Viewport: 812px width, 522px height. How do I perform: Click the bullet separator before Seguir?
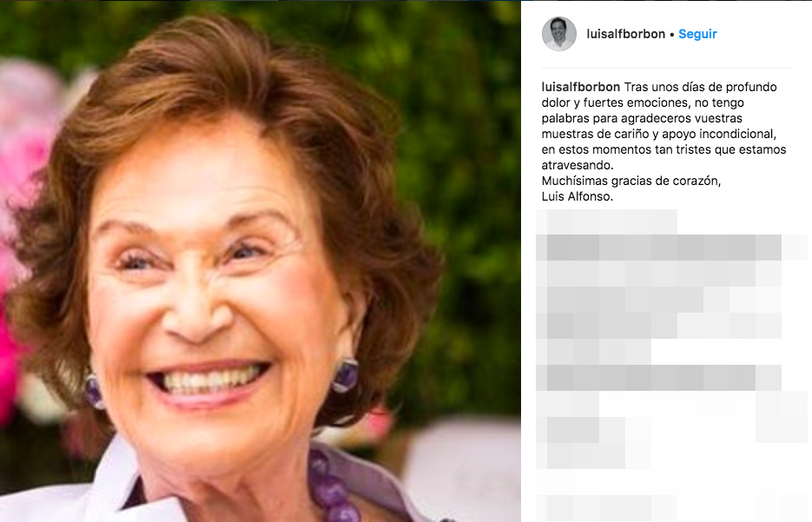[672, 35]
